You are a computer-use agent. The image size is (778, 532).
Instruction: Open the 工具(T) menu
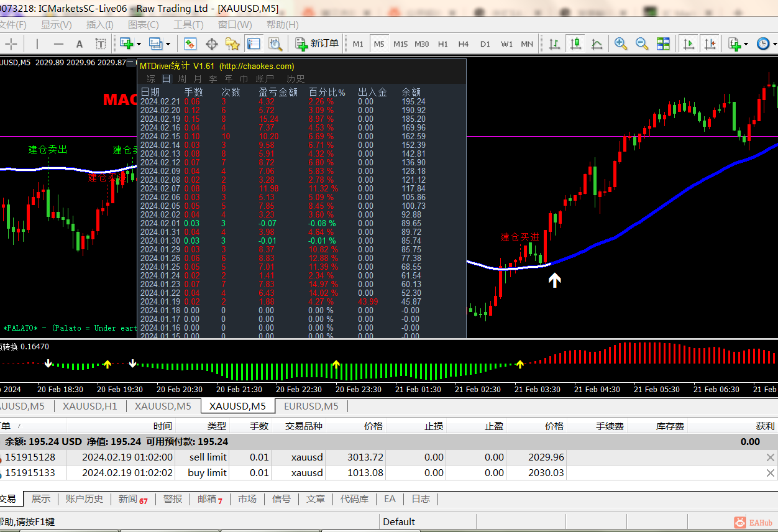tap(188, 24)
